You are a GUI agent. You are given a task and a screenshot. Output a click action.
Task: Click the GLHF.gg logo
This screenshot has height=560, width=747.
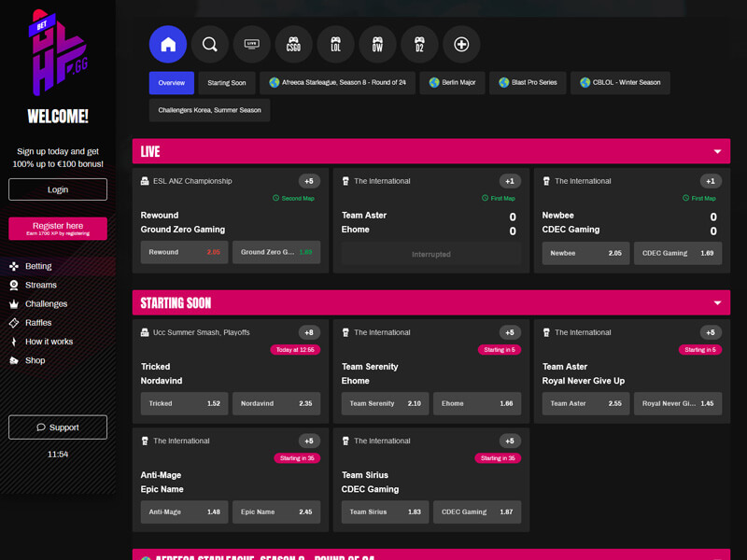[x=58, y=52]
